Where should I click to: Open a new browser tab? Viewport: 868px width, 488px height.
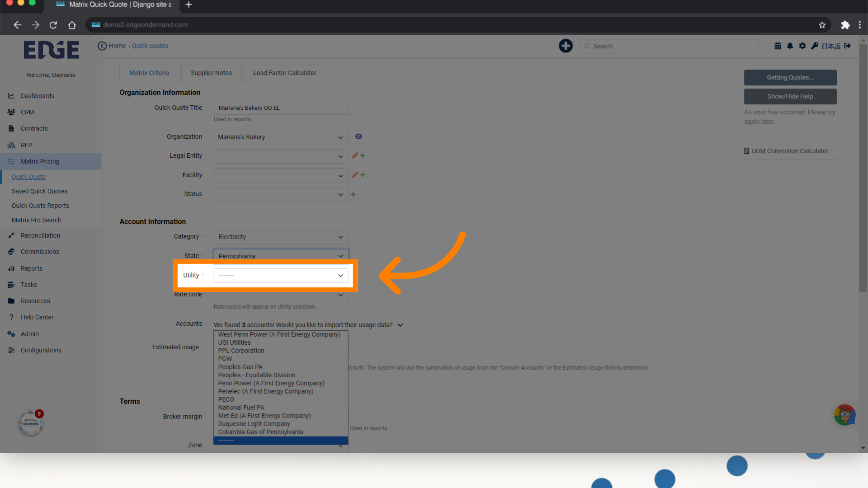[x=189, y=5]
